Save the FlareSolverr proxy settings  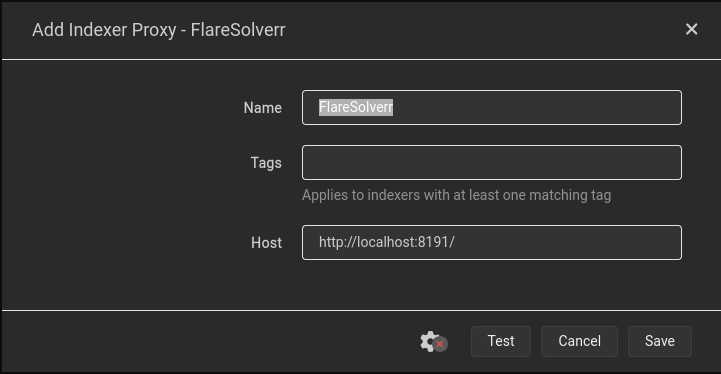click(660, 341)
